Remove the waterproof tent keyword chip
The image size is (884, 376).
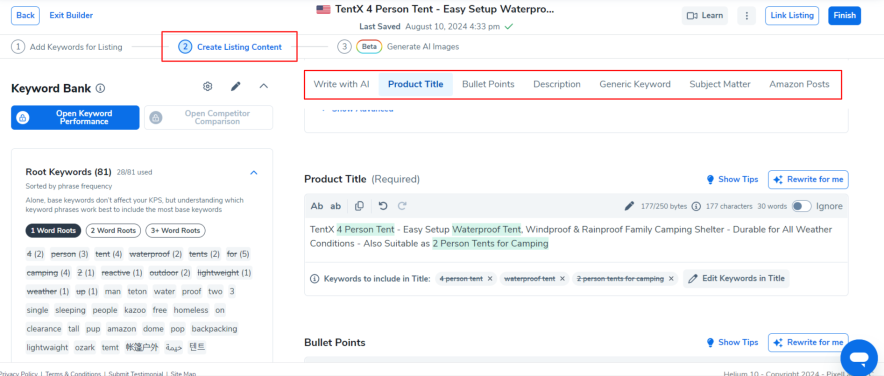click(x=562, y=278)
